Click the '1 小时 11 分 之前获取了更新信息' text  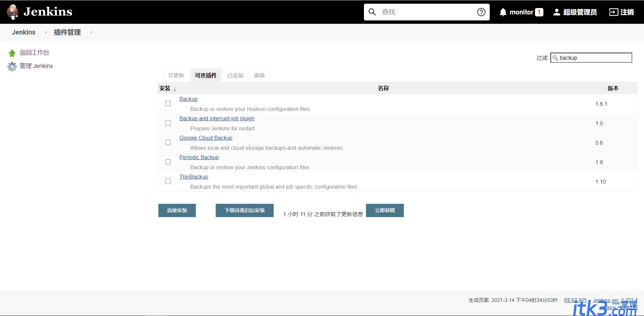[x=323, y=214]
